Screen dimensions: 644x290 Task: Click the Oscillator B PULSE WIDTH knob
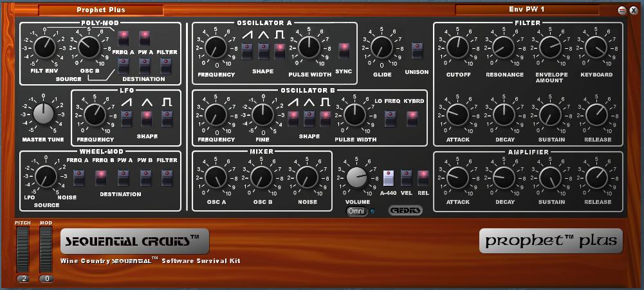coord(355,114)
